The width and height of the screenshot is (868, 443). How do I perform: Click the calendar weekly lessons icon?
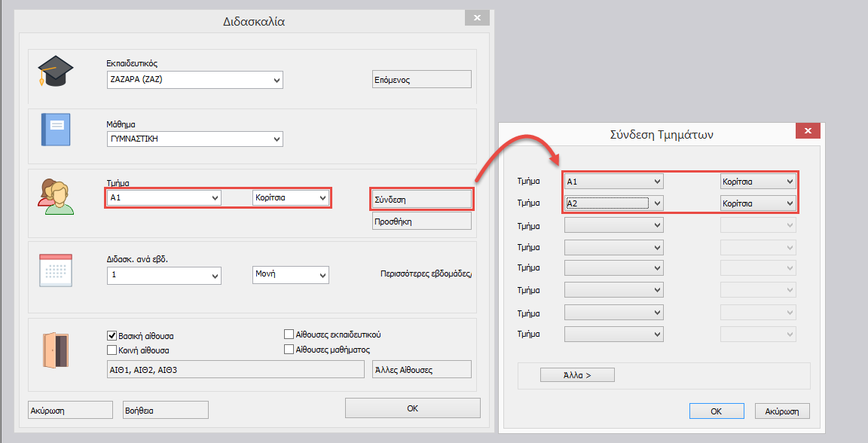pyautogui.click(x=55, y=270)
